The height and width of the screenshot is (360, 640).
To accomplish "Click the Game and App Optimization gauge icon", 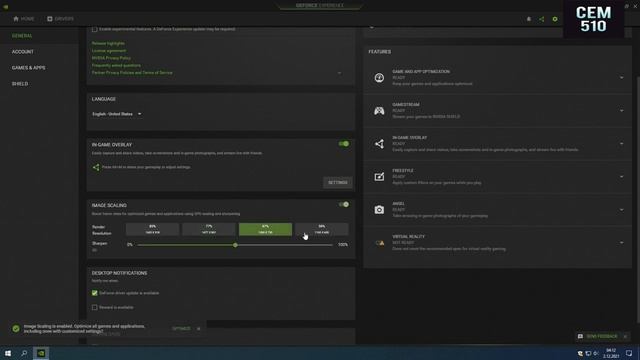I will tap(379, 78).
